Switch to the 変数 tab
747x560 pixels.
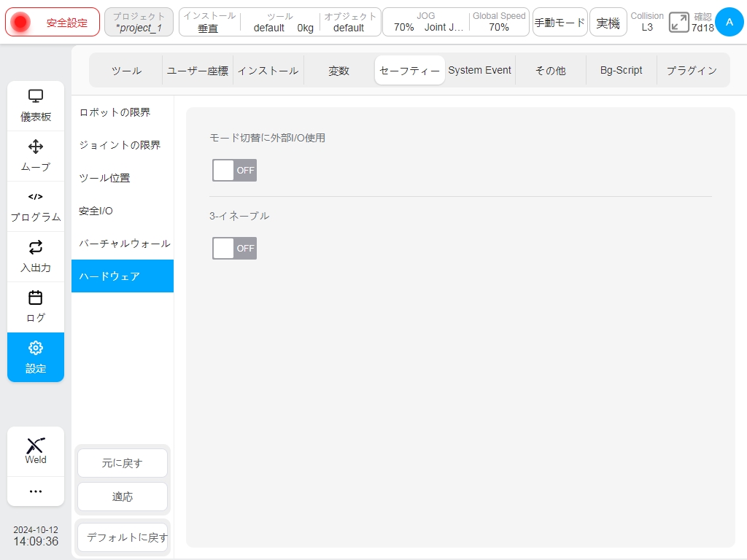[x=338, y=71]
